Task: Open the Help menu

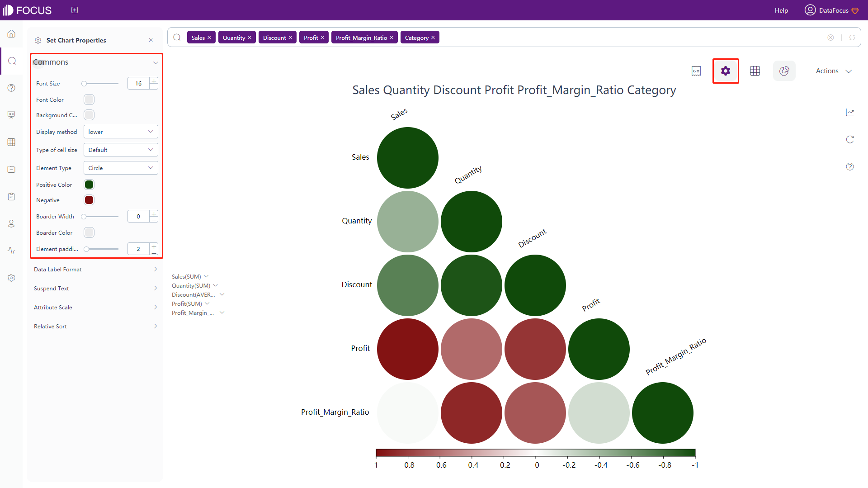Action: point(781,10)
